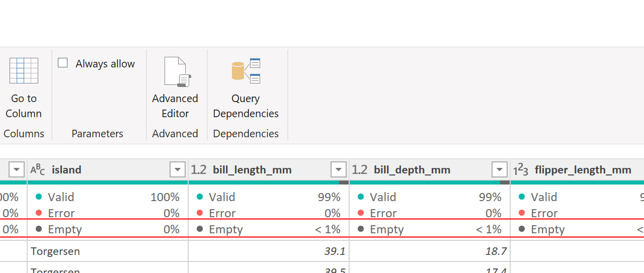Screen dimensions: 644x273
Task: Enable the Always allow checkbox
Action: point(63,63)
